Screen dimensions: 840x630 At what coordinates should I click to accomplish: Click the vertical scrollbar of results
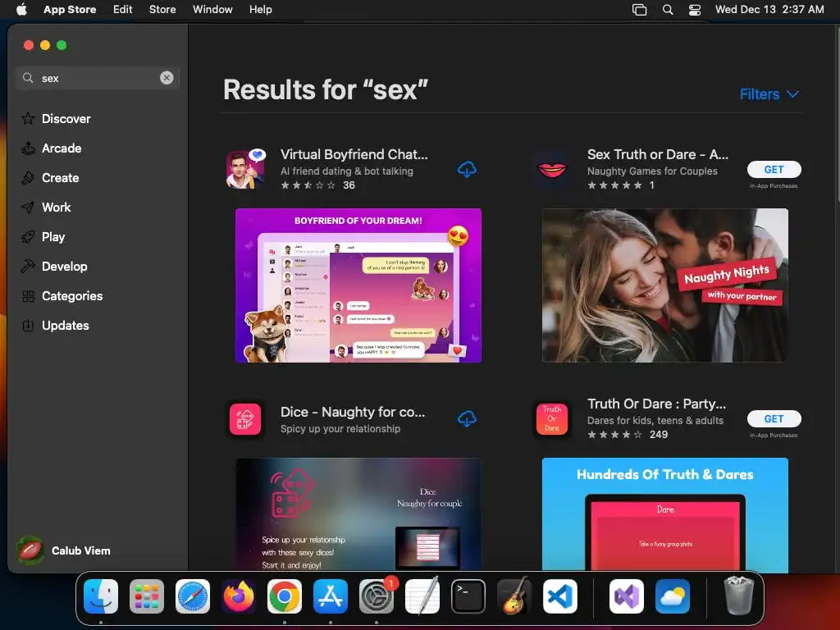click(x=838, y=115)
